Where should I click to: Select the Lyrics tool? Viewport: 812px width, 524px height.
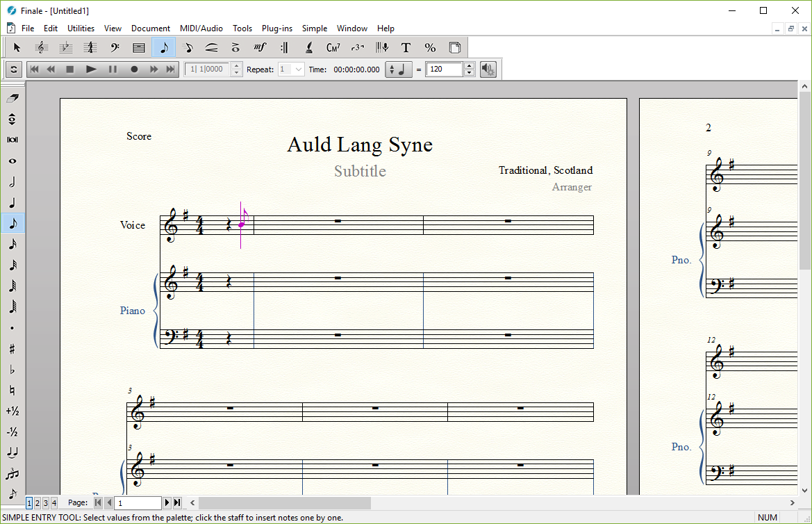pos(308,48)
